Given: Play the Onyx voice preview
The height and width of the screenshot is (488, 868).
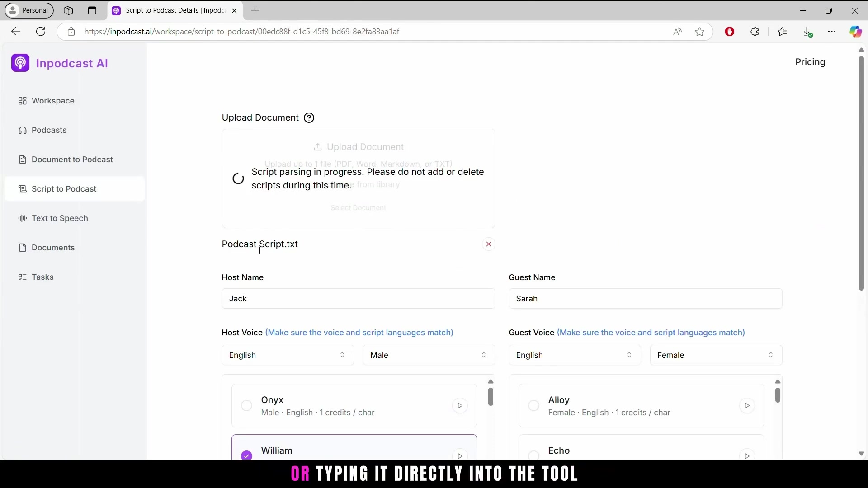Looking at the screenshot, I should 460,406.
